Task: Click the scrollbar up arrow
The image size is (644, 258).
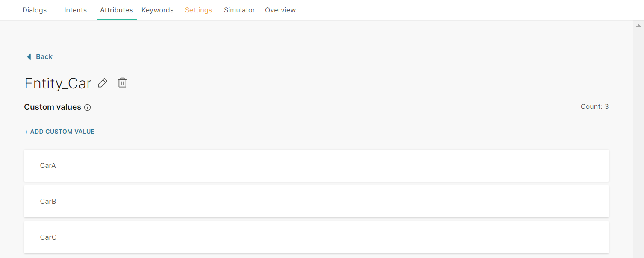Action: coord(638,26)
